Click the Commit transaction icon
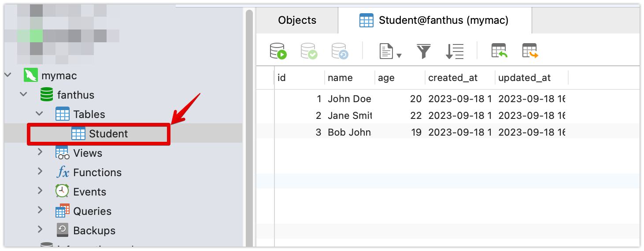Screen dimensions: 644x251 tap(309, 51)
